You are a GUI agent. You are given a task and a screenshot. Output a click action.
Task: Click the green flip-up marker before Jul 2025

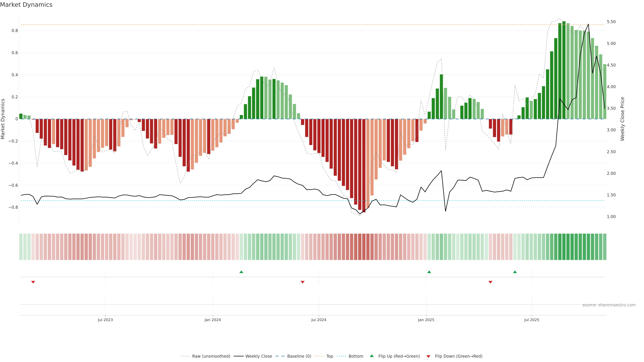tap(515, 272)
